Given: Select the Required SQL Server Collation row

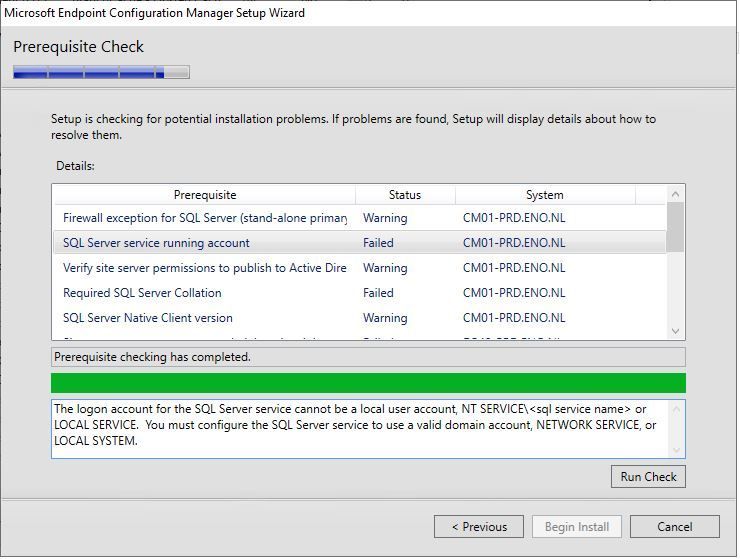Looking at the screenshot, I should click(360, 293).
